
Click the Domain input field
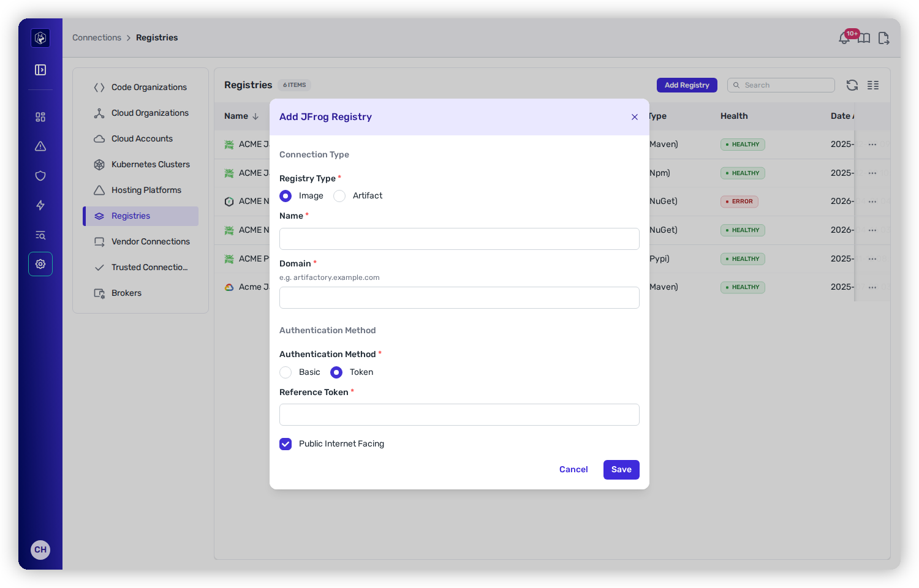[459, 298]
